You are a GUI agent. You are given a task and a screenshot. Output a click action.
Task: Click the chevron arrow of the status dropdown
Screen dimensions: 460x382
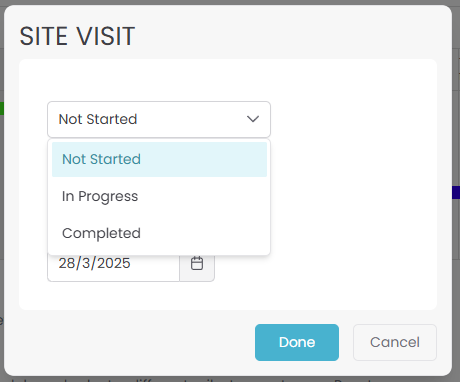tap(253, 119)
